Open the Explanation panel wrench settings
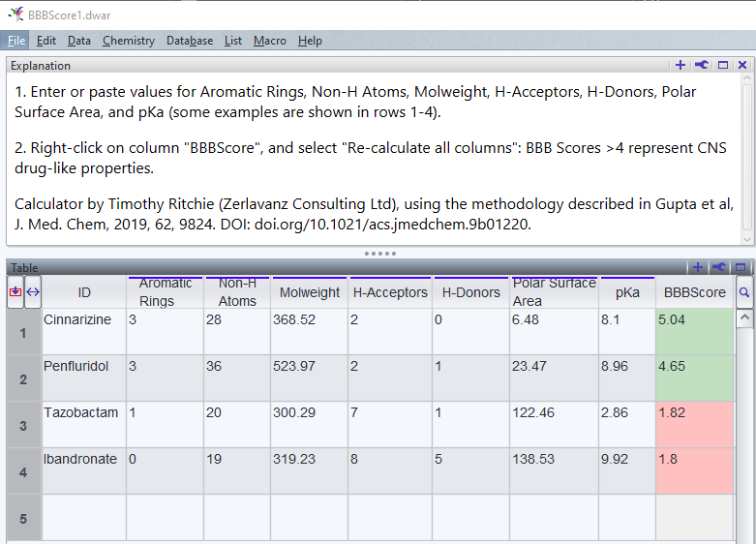This screenshot has height=544, width=756. [x=702, y=65]
